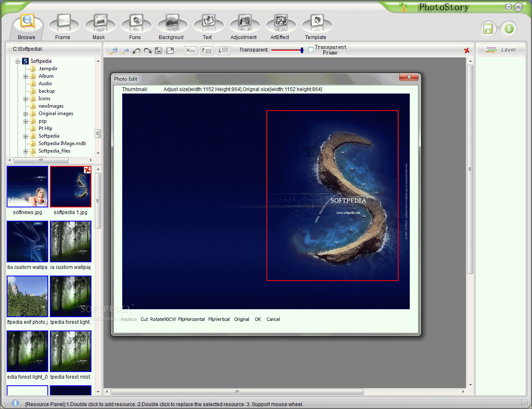Select the softpedia 1.jpg thumbnail

pos(71,187)
